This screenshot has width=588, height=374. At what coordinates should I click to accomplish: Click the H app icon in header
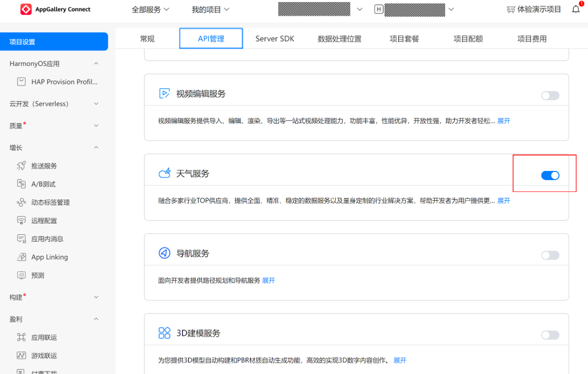(x=379, y=9)
